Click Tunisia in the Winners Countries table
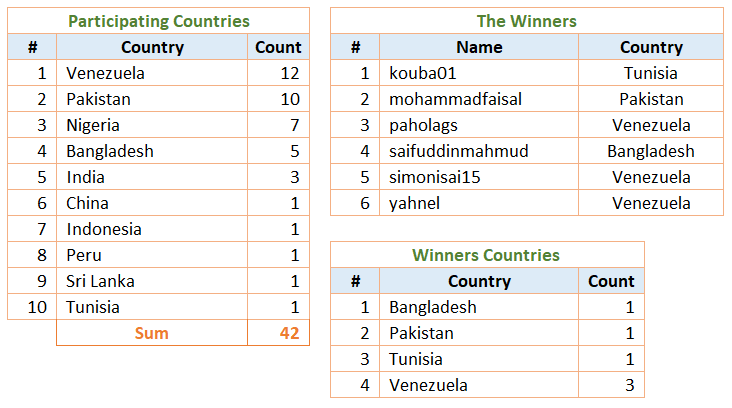Screen dimensions: 732x408 click(x=479, y=359)
